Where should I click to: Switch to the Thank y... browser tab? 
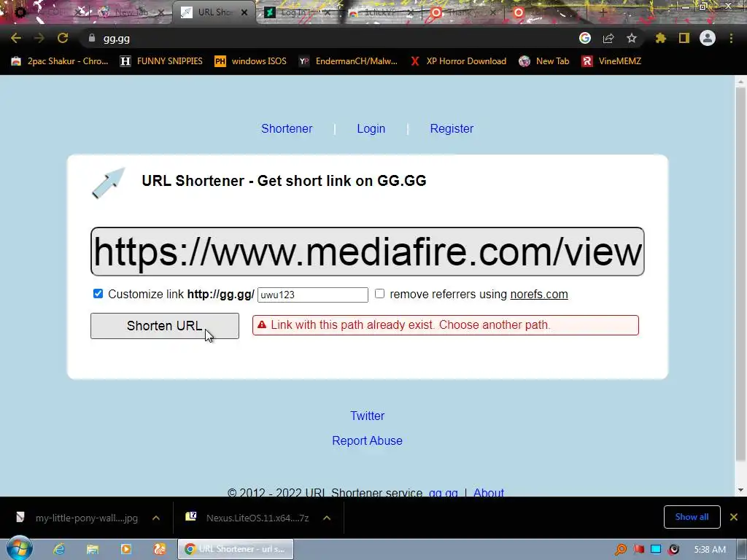(x=460, y=12)
